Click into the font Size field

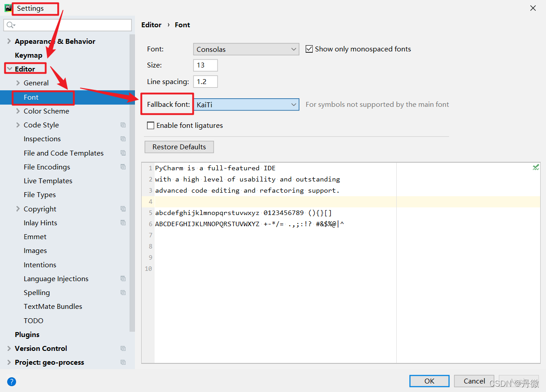pyautogui.click(x=206, y=65)
